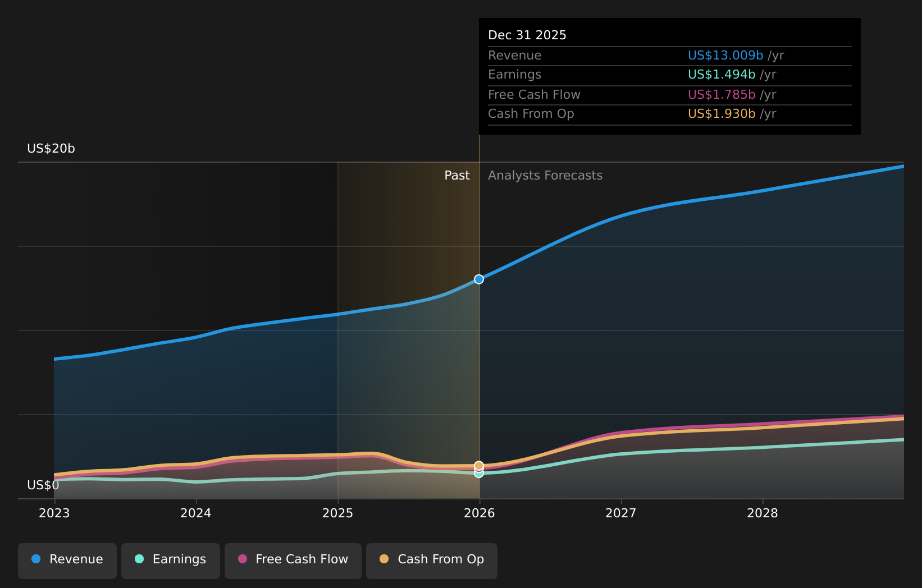Click the teal Earnings data point marker

(479, 474)
